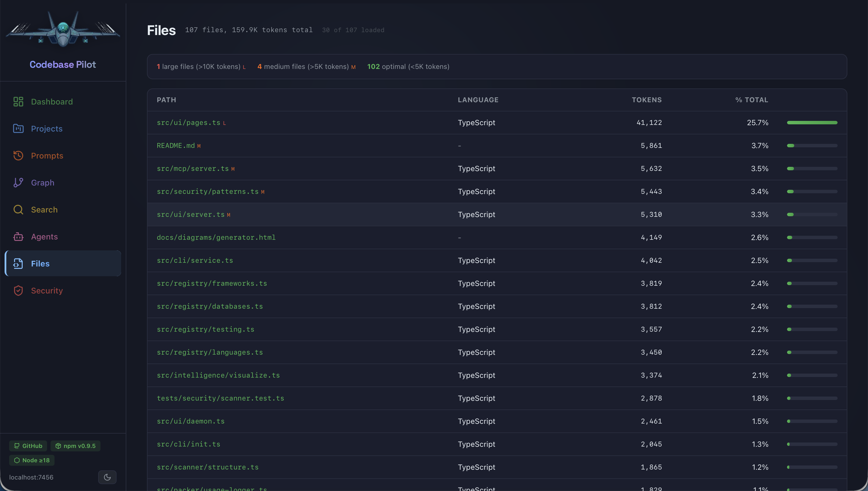The width and height of the screenshot is (868, 491).
Task: Open the README.md file
Action: pyautogui.click(x=176, y=145)
